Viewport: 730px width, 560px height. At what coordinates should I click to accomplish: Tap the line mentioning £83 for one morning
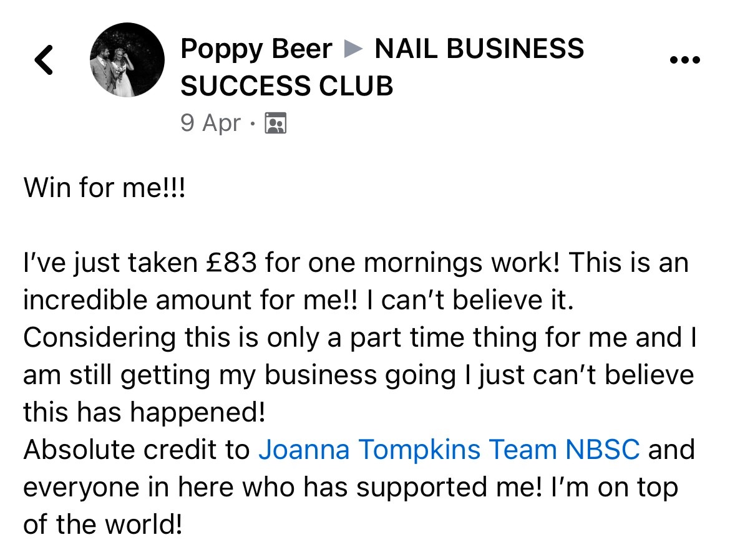[356, 263]
